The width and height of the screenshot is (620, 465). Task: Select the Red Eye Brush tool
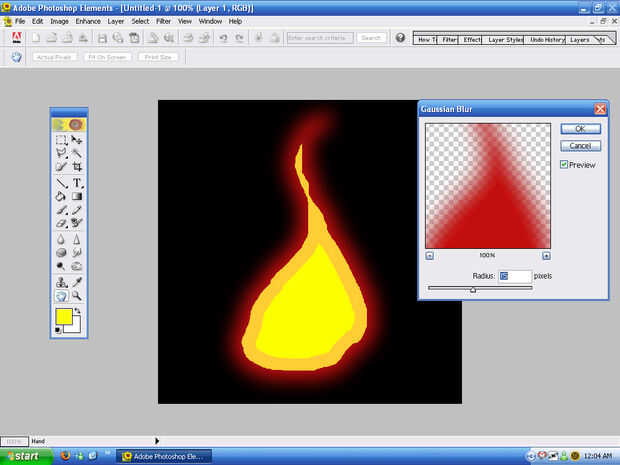tap(77, 223)
